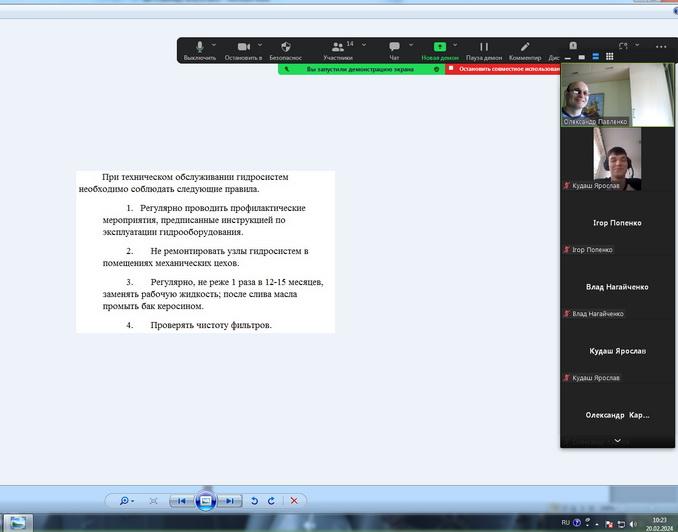Viewport: 678px width, 532px height.
Task: Delete image with red X button
Action: pyautogui.click(x=294, y=500)
